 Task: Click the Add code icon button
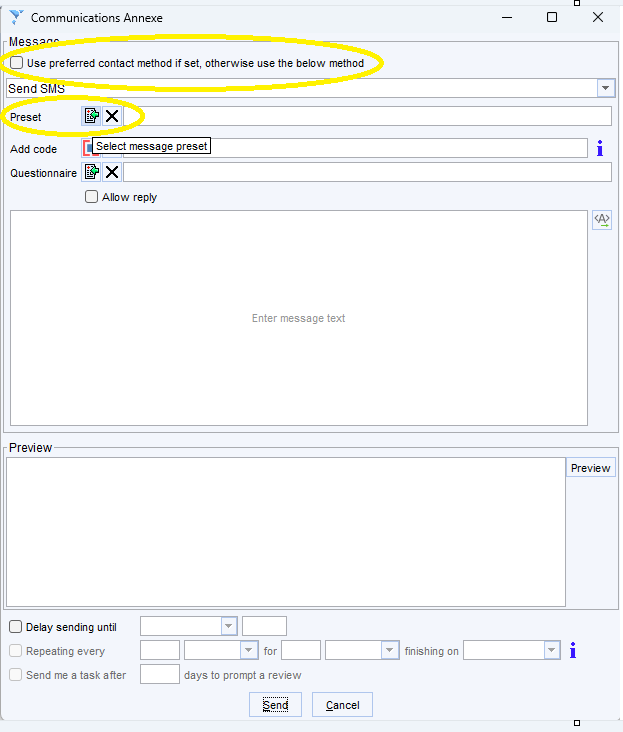click(87, 148)
